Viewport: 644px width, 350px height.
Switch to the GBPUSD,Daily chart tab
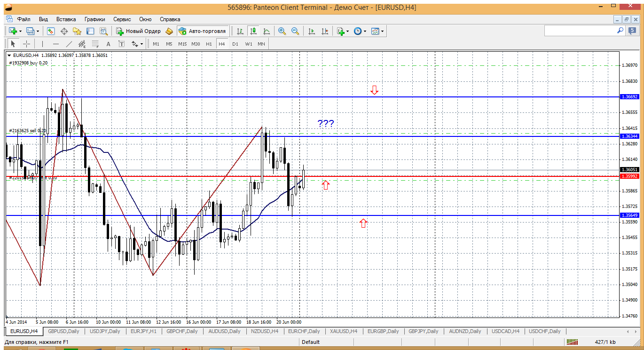coord(64,331)
